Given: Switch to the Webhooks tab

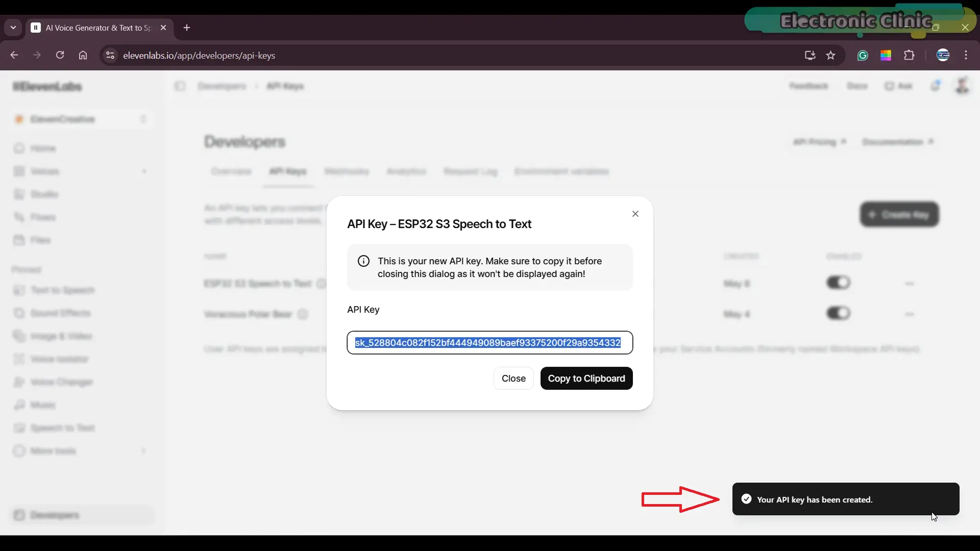Looking at the screenshot, I should (347, 171).
